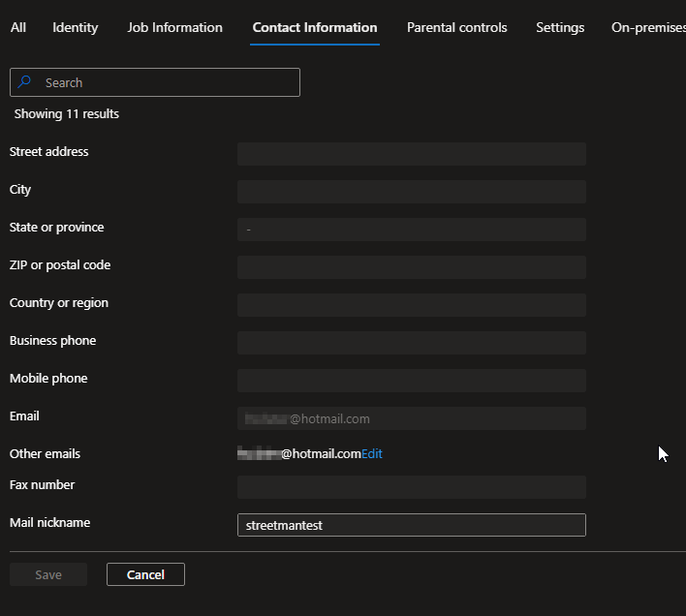
Task: Click the 'Business phone' label
Action: [x=53, y=340]
